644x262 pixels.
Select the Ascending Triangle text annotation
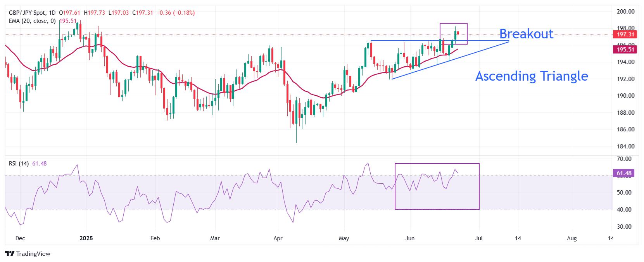tap(532, 76)
